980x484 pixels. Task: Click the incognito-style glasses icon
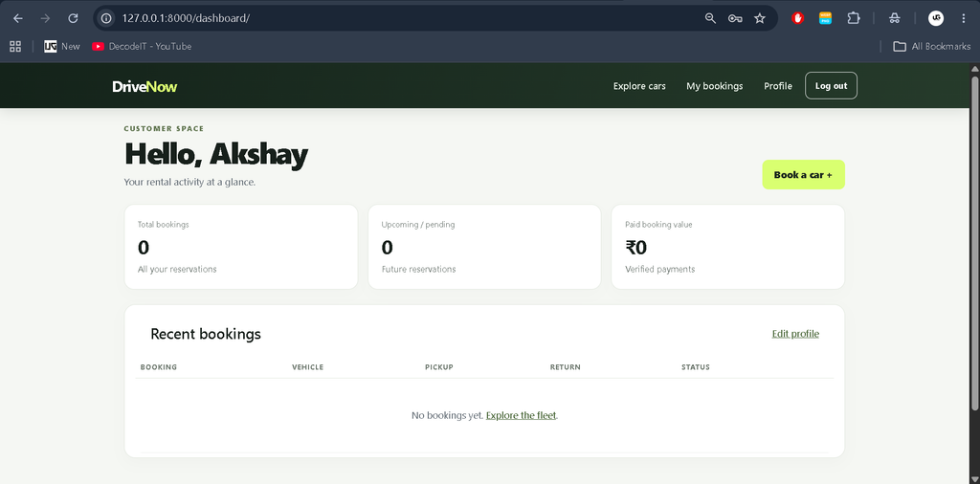(895, 18)
